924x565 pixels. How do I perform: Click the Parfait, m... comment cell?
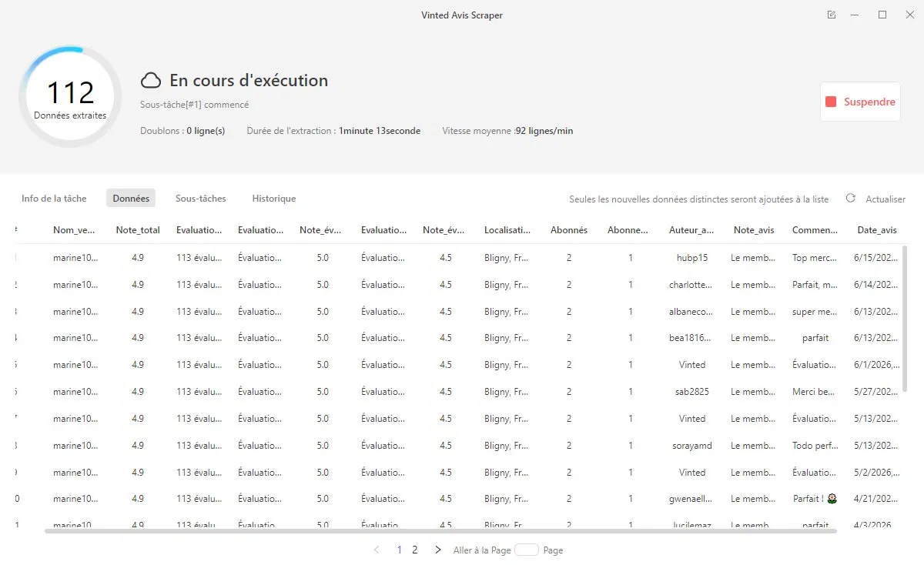(x=815, y=285)
